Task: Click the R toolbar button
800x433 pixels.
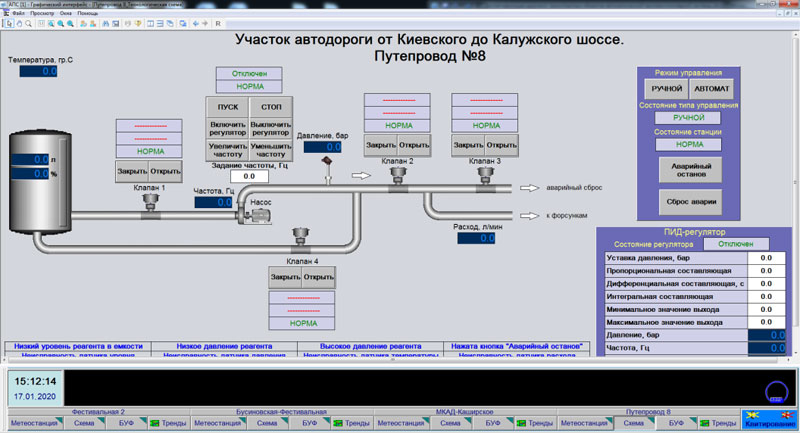Action: pyautogui.click(x=218, y=23)
